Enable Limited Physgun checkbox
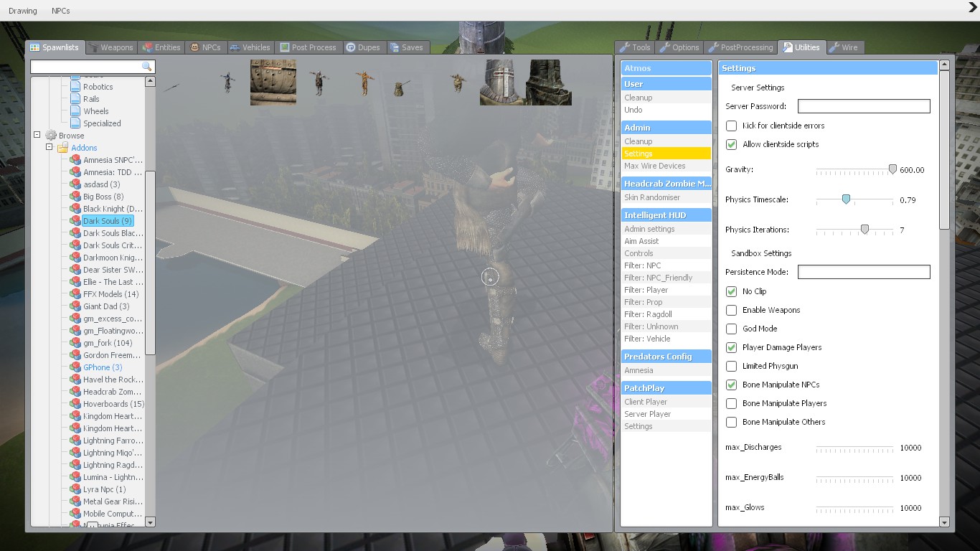Screen dimensions: 980x551 [731, 366]
